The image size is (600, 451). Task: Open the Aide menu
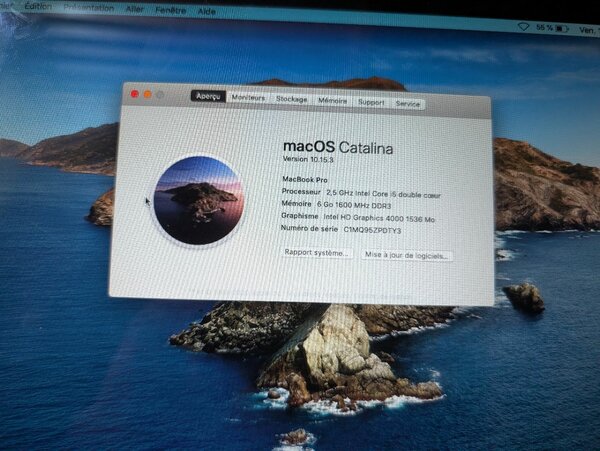[x=207, y=12]
